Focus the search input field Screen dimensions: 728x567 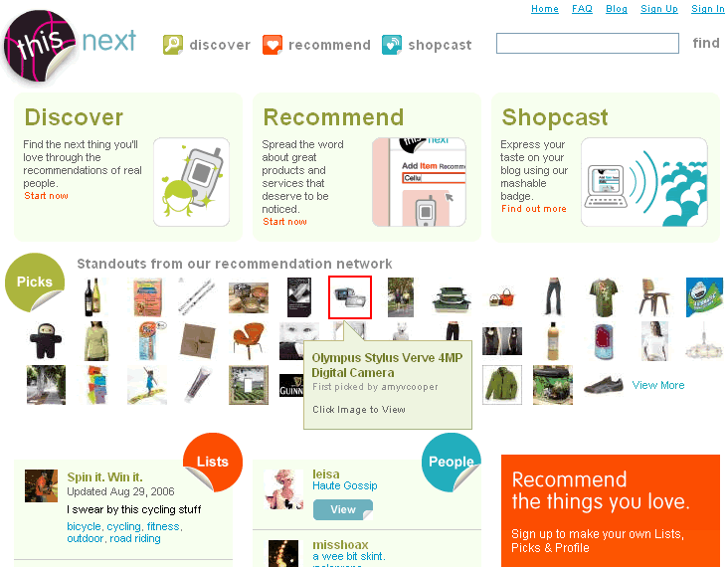click(588, 43)
